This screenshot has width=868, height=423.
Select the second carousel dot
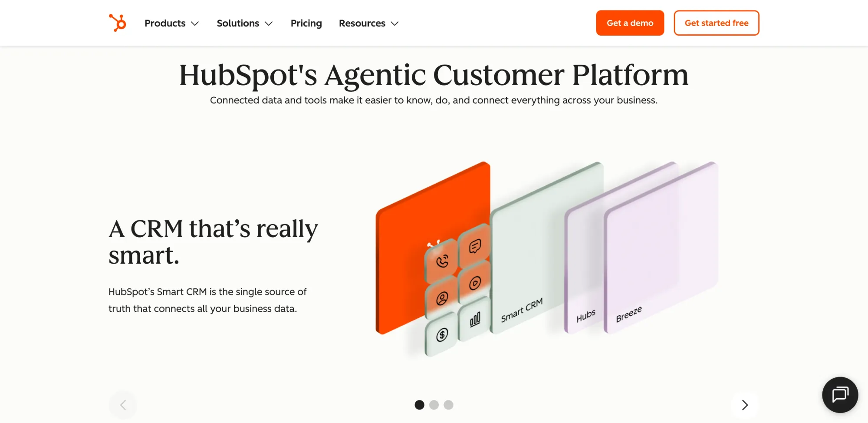[x=434, y=405]
